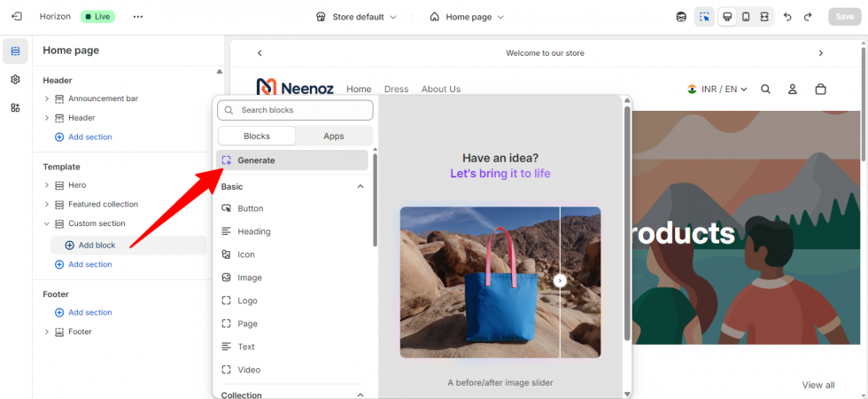The width and height of the screenshot is (868, 399).
Task: Expand the Header section row
Action: click(x=47, y=117)
